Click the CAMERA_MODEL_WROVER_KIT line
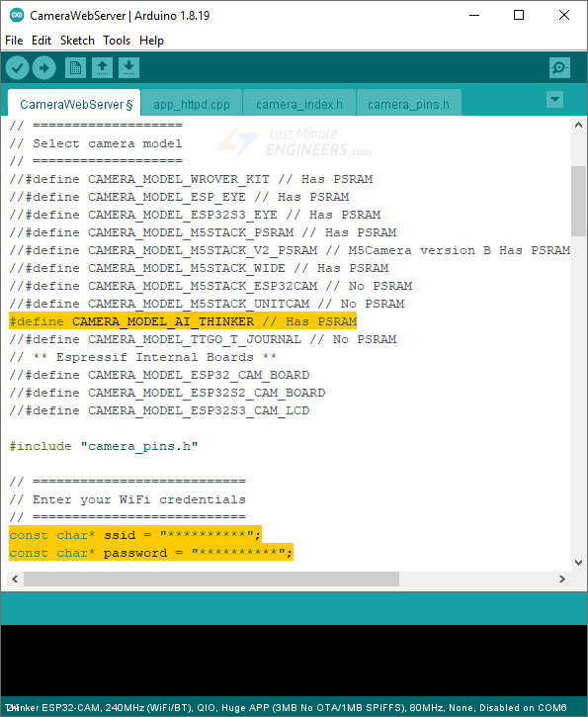This screenshot has height=717, width=588. click(x=191, y=179)
